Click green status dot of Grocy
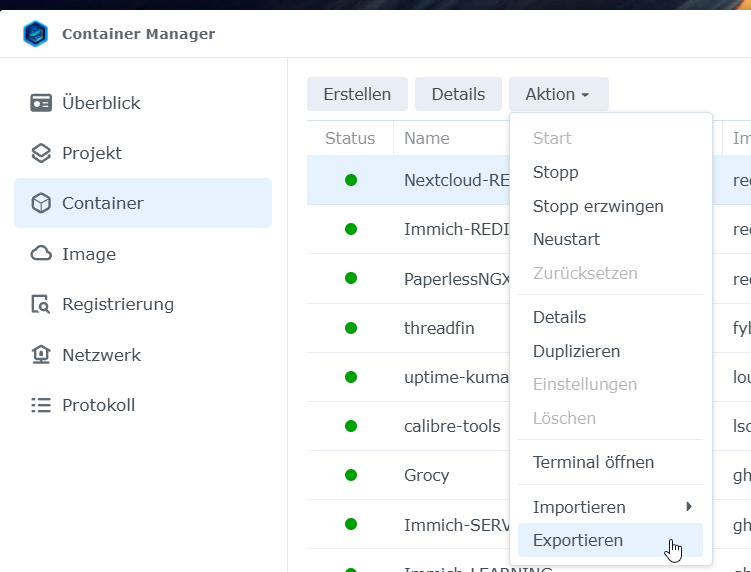The image size is (751, 572). (x=351, y=475)
